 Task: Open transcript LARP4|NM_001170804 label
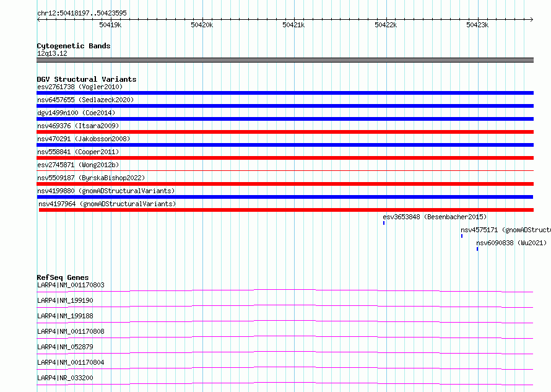click(71, 362)
